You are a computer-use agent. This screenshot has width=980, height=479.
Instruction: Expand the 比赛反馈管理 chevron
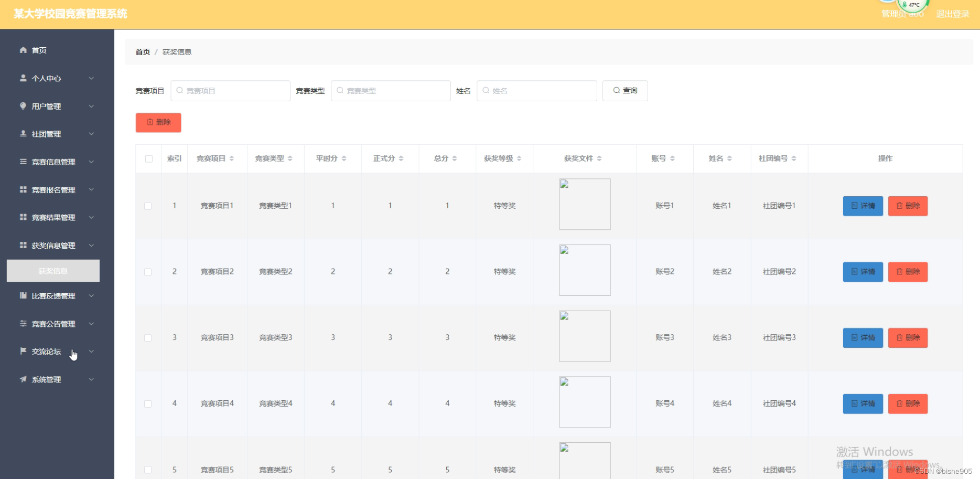click(91, 295)
